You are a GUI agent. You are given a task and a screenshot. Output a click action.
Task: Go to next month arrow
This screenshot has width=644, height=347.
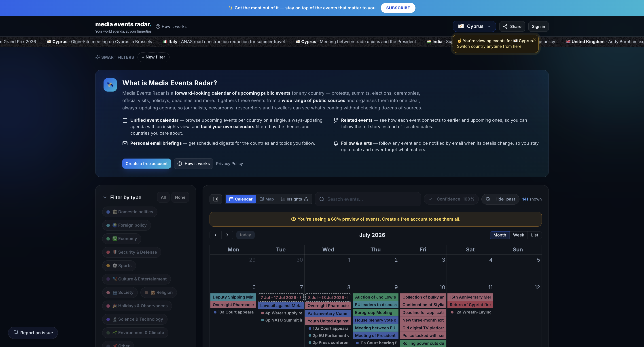(x=227, y=235)
